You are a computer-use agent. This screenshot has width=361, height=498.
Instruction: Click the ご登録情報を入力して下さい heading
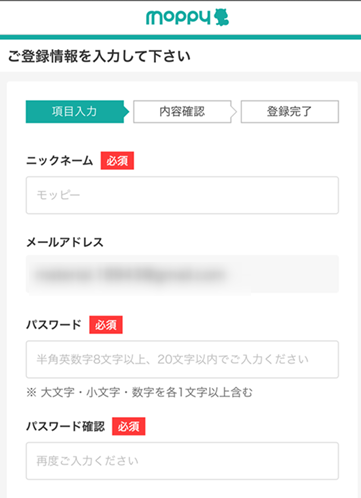[x=99, y=56]
